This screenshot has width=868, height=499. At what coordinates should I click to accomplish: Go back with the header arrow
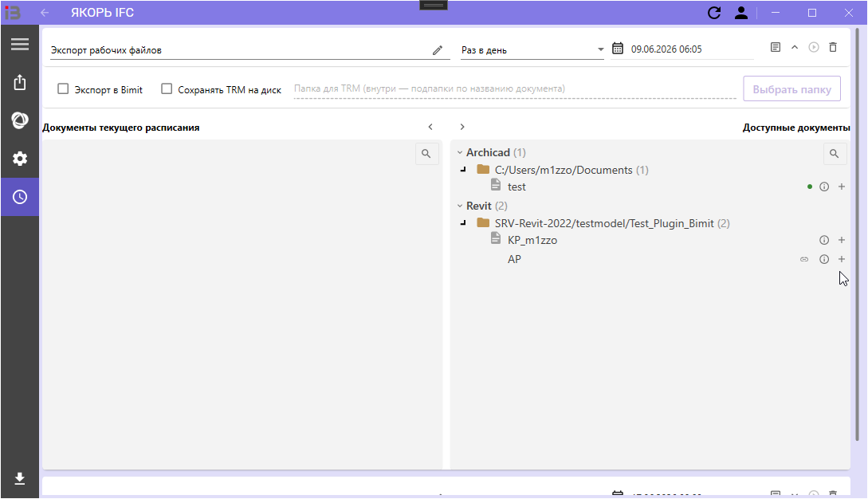point(45,13)
